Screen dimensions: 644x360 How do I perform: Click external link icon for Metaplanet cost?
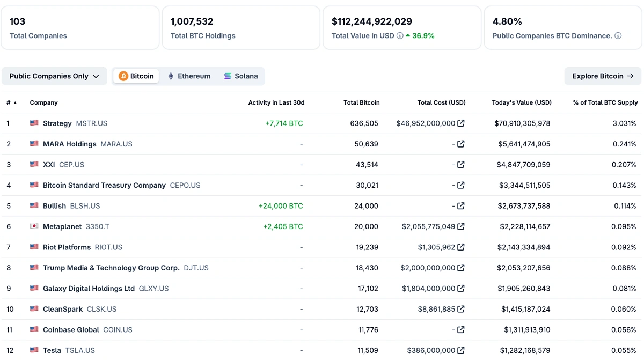[x=460, y=226]
